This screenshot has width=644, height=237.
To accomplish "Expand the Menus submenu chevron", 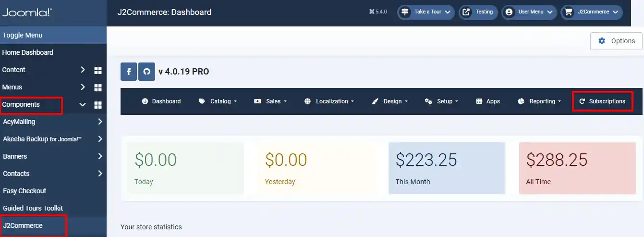I will [x=83, y=87].
